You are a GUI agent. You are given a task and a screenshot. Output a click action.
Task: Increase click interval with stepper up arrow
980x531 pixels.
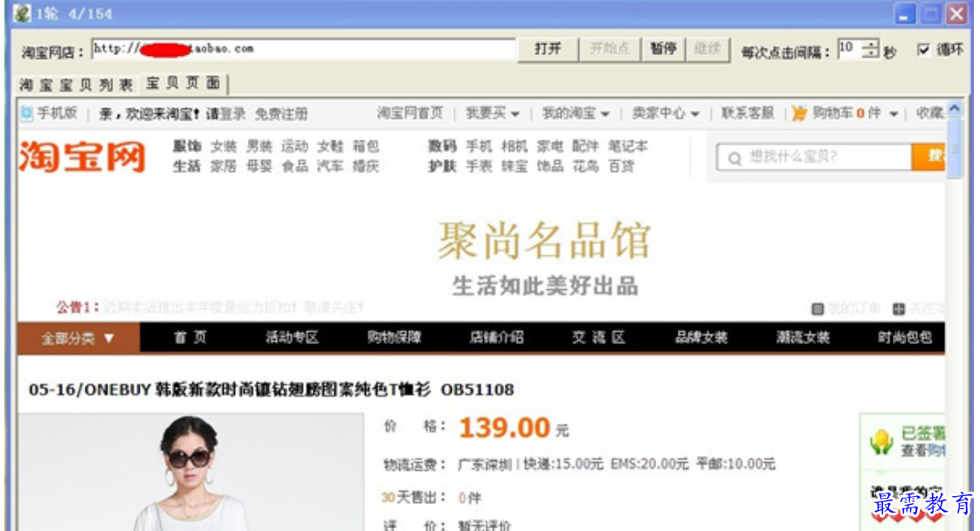tap(870, 45)
